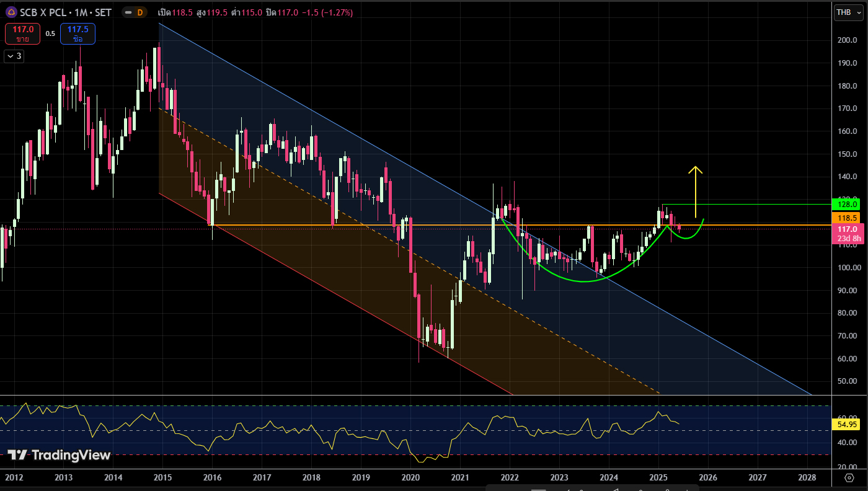This screenshot has height=491, width=868.
Task: Click the 2015 label on time axis
Action: click(x=162, y=477)
